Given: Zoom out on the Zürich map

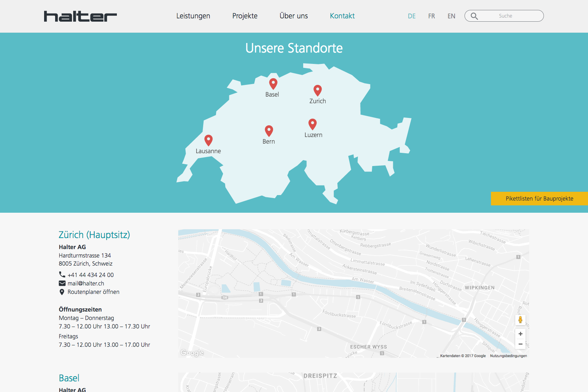Looking at the screenshot, I should (520, 344).
